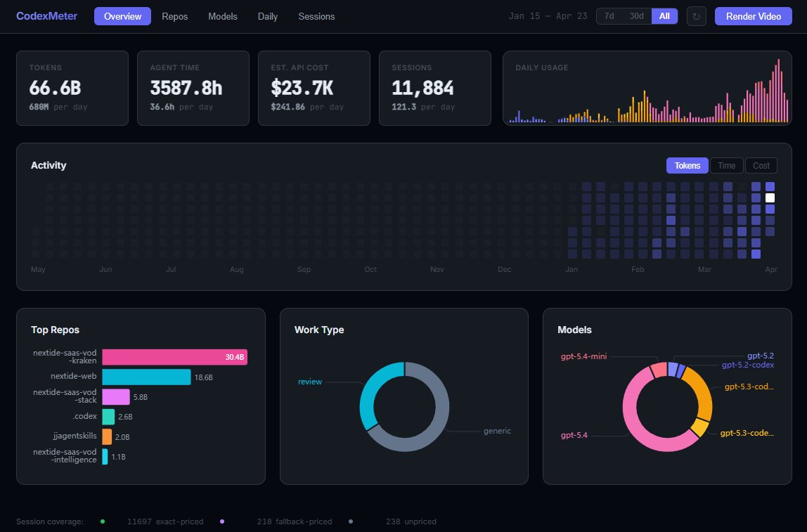The height and width of the screenshot is (532, 807).
Task: Open the Sessions tab
Action: point(316,16)
